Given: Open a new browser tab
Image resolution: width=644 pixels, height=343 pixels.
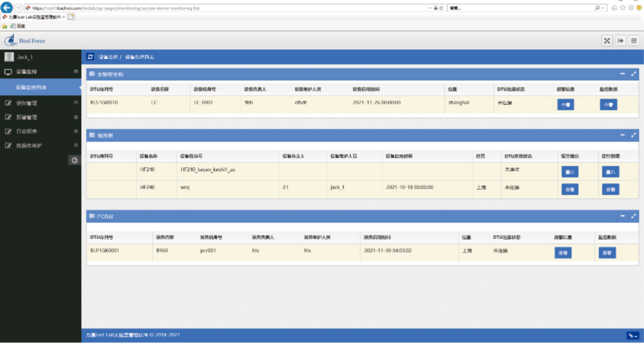Looking at the screenshot, I should (x=71, y=17).
